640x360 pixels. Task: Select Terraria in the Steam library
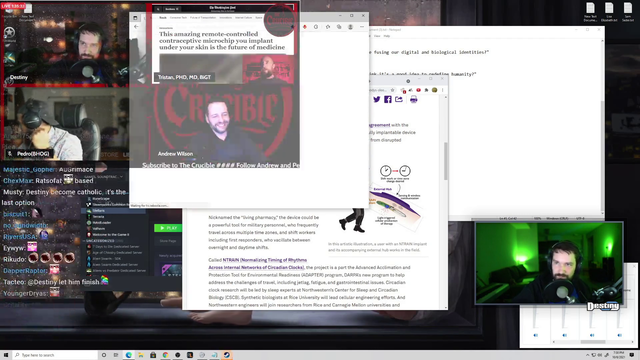click(98, 216)
